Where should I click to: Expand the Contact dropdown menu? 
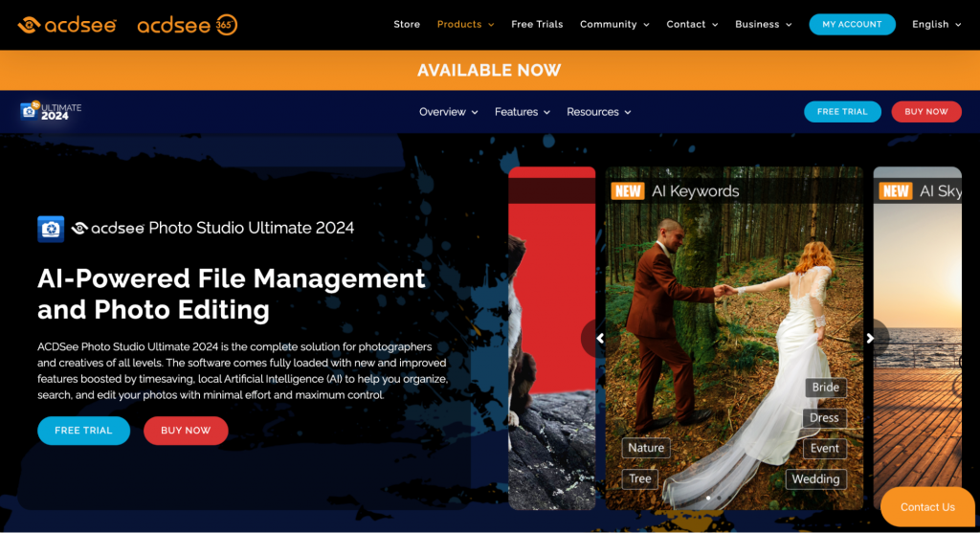pyautogui.click(x=692, y=24)
